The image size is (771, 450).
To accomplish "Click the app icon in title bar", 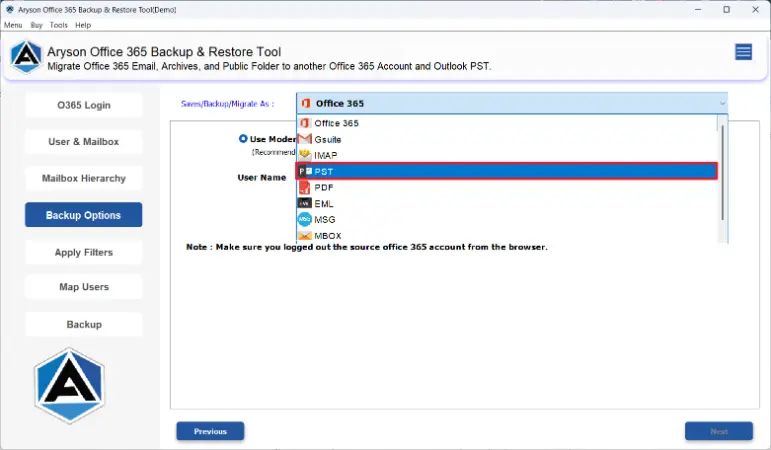I will click(x=9, y=9).
